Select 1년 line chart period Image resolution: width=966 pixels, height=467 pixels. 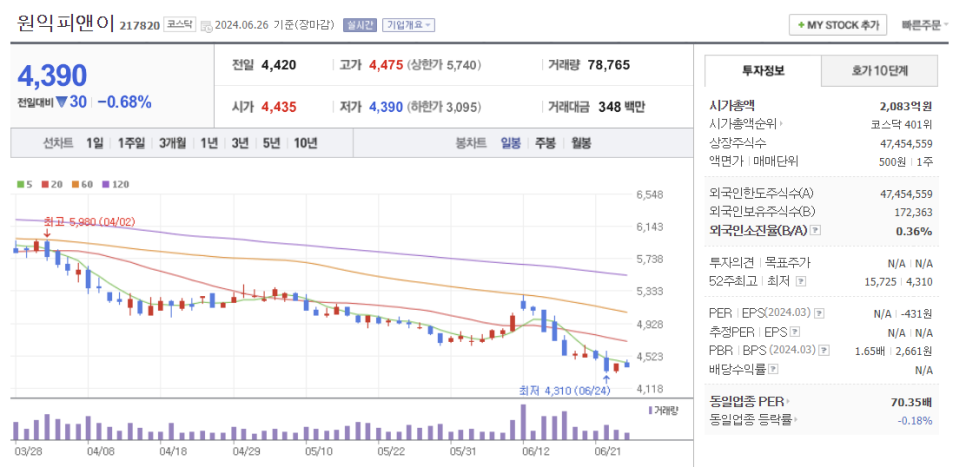click(x=209, y=143)
